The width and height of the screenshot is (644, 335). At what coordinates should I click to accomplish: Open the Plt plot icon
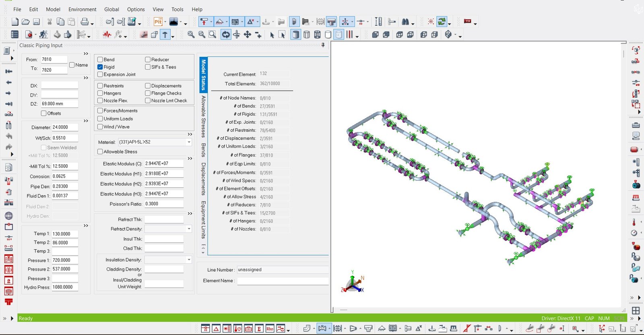(158, 22)
